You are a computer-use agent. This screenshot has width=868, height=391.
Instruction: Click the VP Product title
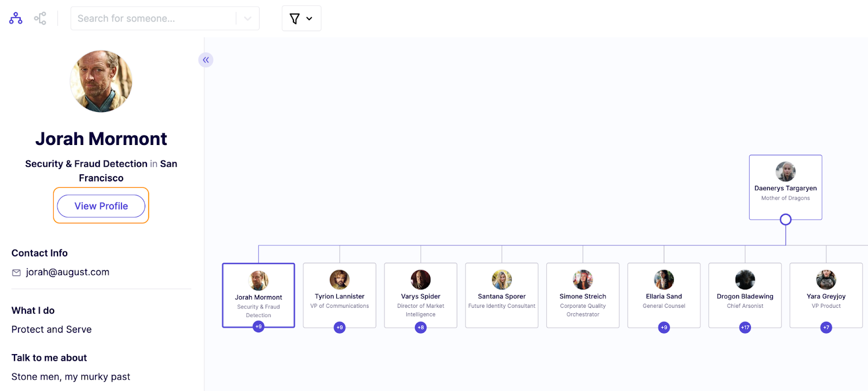[x=826, y=306]
